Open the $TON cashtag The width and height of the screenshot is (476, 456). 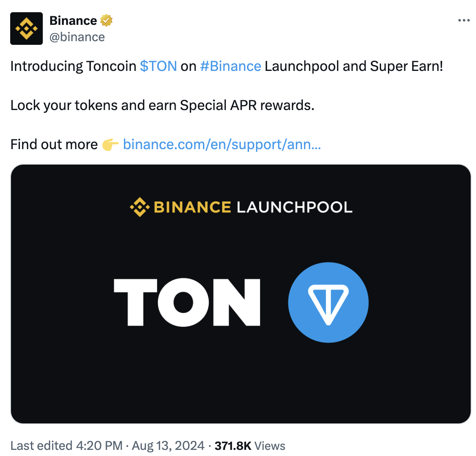pyautogui.click(x=158, y=66)
